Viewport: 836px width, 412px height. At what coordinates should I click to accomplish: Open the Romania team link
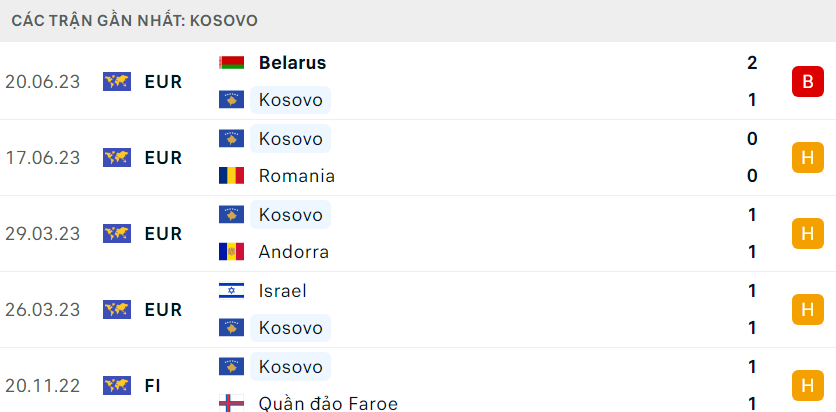tap(297, 176)
